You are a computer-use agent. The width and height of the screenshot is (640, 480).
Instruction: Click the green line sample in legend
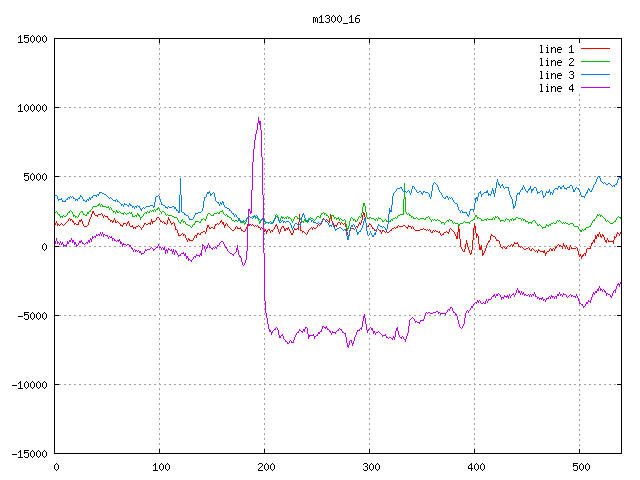click(x=596, y=62)
